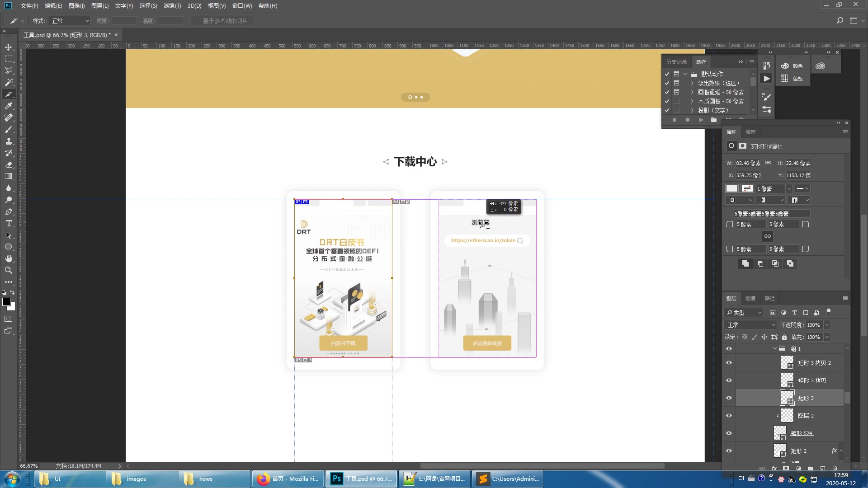868x488 pixels.
Task: Open stroke line type dropdown
Action: [x=803, y=188]
